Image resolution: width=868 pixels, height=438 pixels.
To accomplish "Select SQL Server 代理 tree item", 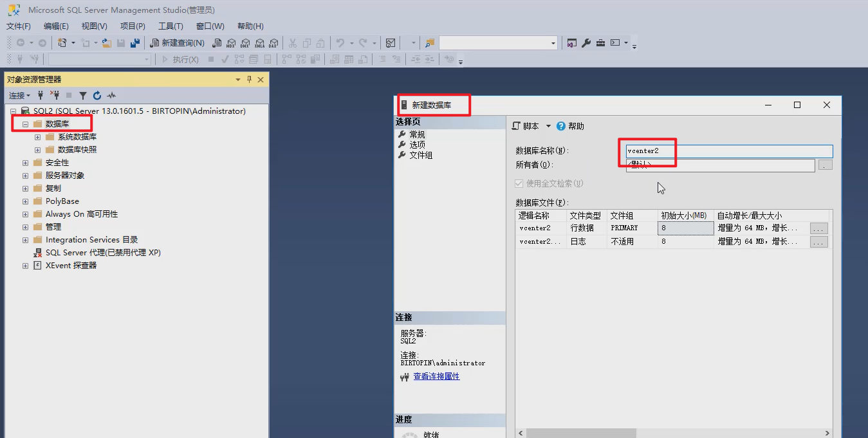I will (103, 253).
